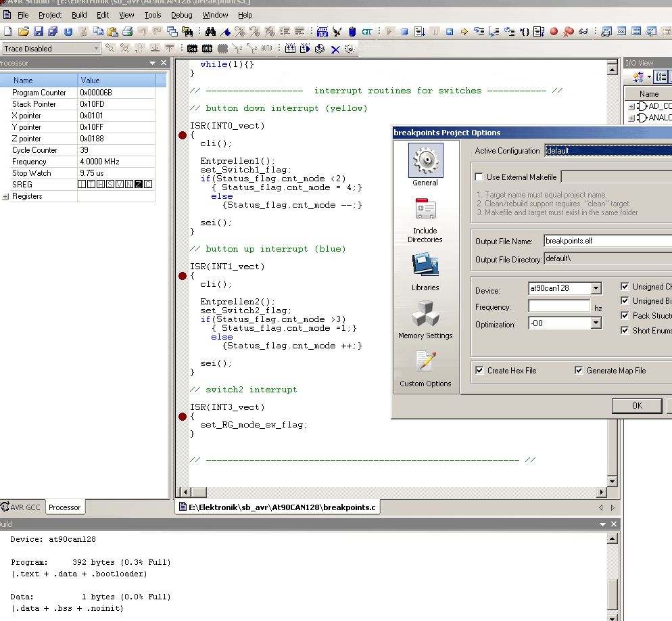672x621 pixels.
Task: Click the Open File folder icon
Action: point(24,31)
